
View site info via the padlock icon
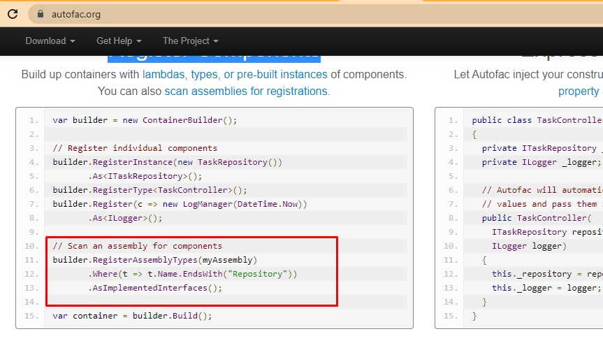[x=41, y=14]
